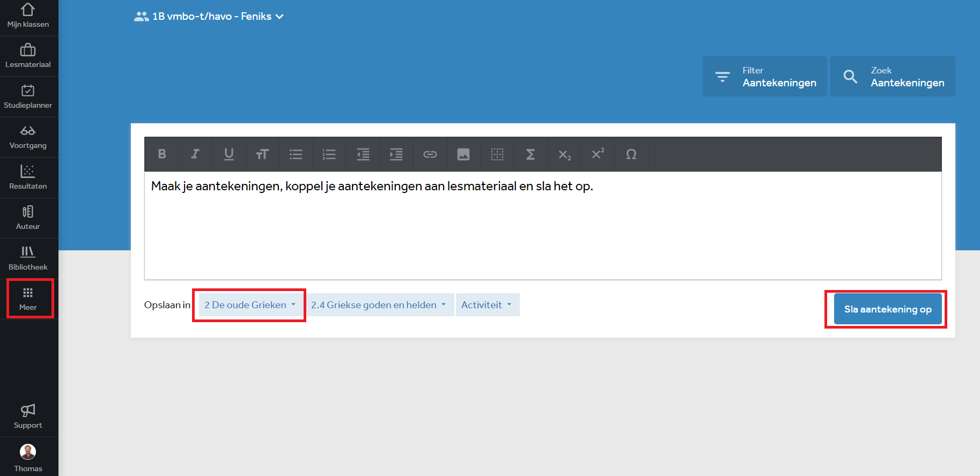
Task: Insert special character omega
Action: [x=631, y=154]
